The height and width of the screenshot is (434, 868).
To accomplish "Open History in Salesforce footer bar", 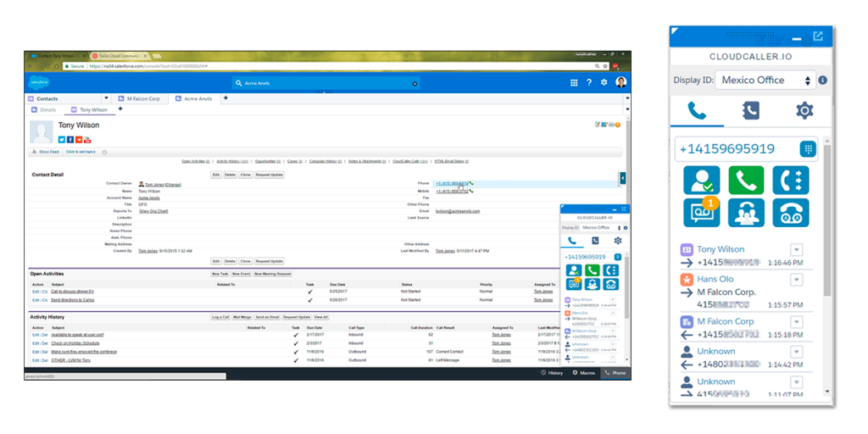I will pyautogui.click(x=552, y=373).
